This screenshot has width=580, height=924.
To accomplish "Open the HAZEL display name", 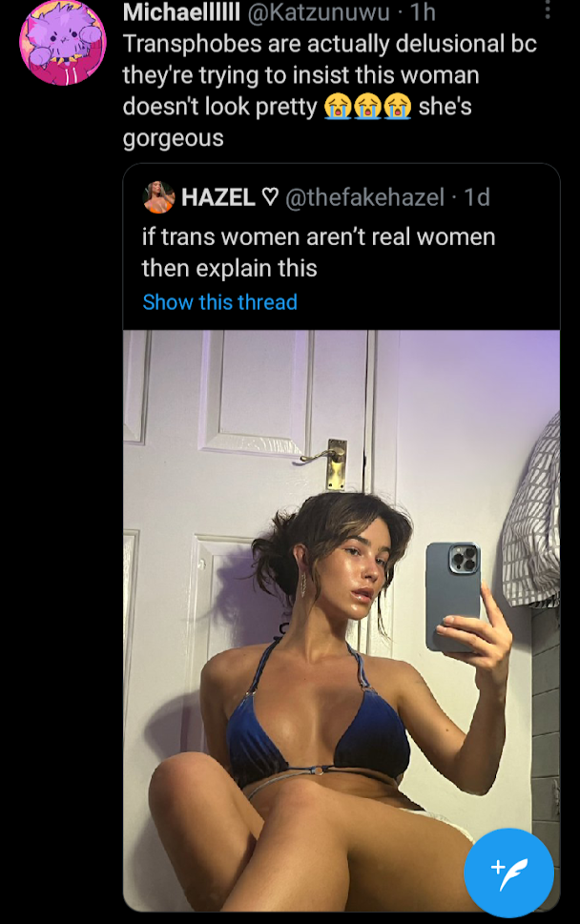I will 218,196.
